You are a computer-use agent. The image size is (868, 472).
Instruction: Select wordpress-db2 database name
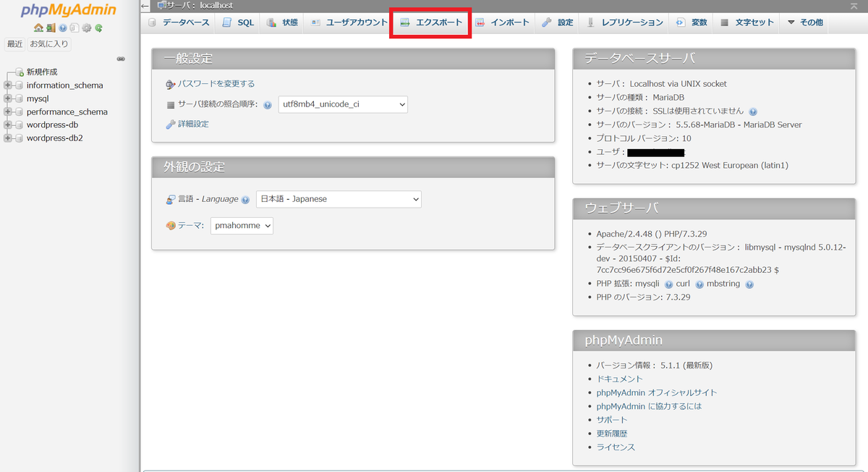(x=54, y=138)
